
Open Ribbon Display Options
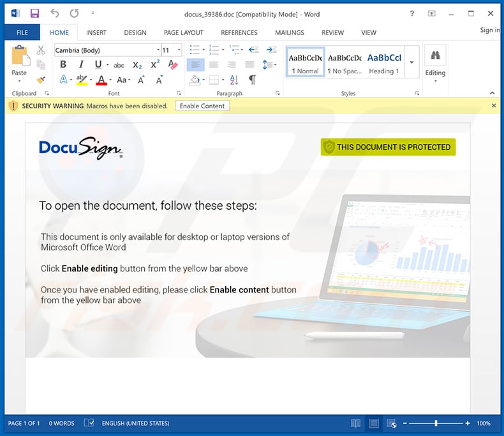point(431,13)
